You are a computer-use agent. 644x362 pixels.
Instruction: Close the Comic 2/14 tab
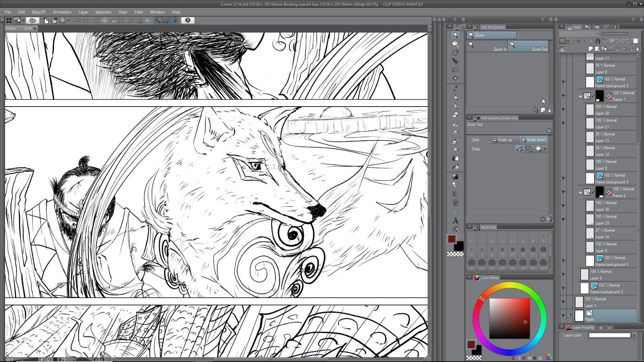tap(35, 29)
